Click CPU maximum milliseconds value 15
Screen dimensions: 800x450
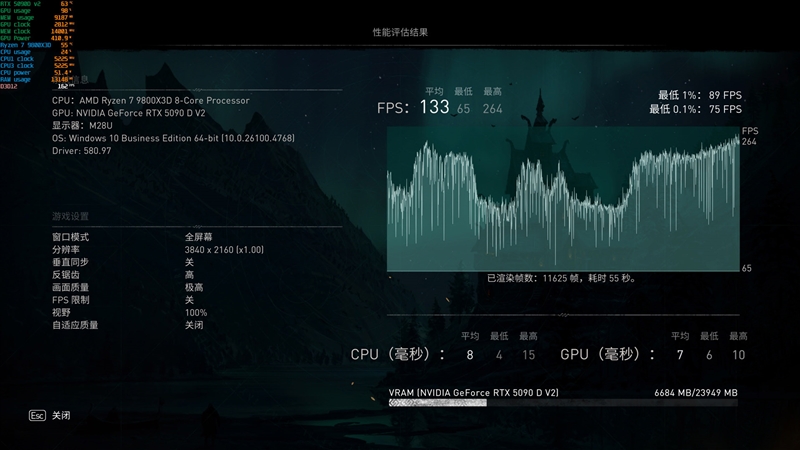pos(529,355)
